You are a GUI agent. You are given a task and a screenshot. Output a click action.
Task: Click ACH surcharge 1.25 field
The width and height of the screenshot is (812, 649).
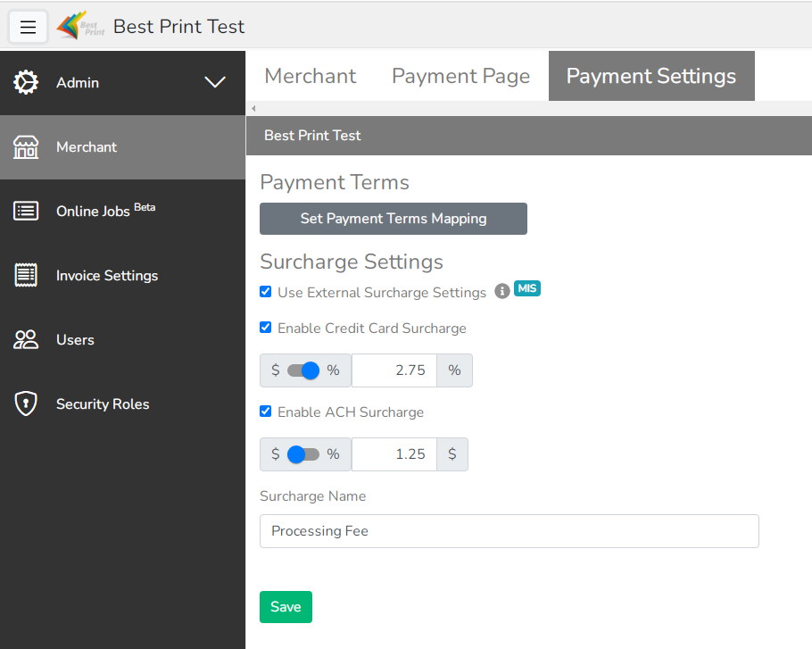tap(394, 454)
